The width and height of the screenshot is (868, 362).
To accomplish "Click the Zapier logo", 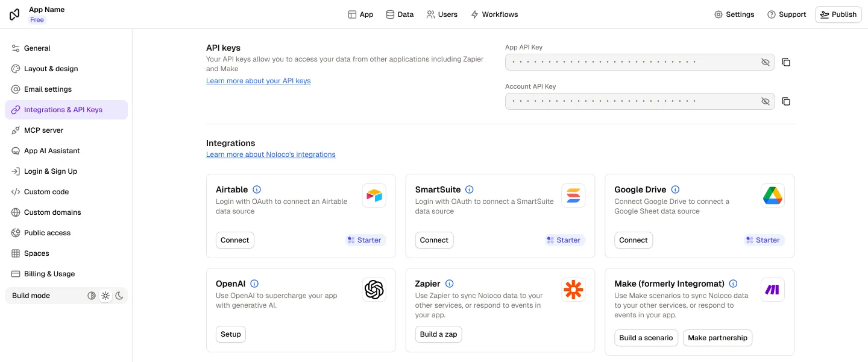I will coord(573,290).
